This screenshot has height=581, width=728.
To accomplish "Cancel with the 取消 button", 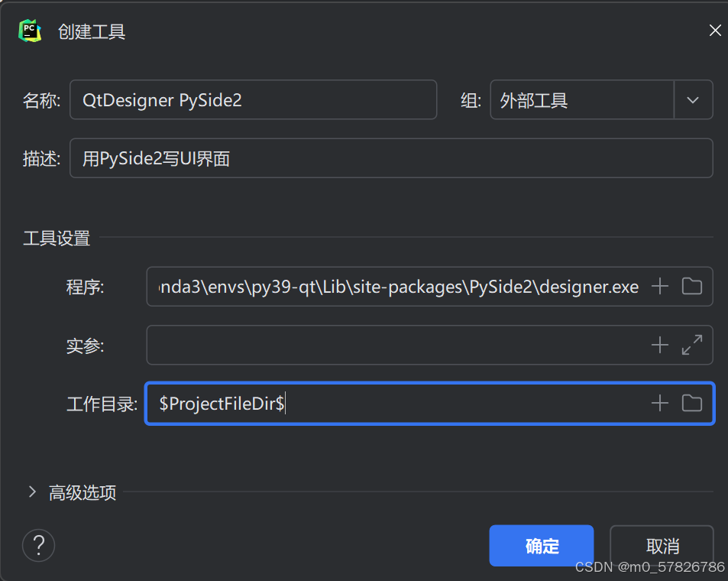I will [x=662, y=546].
